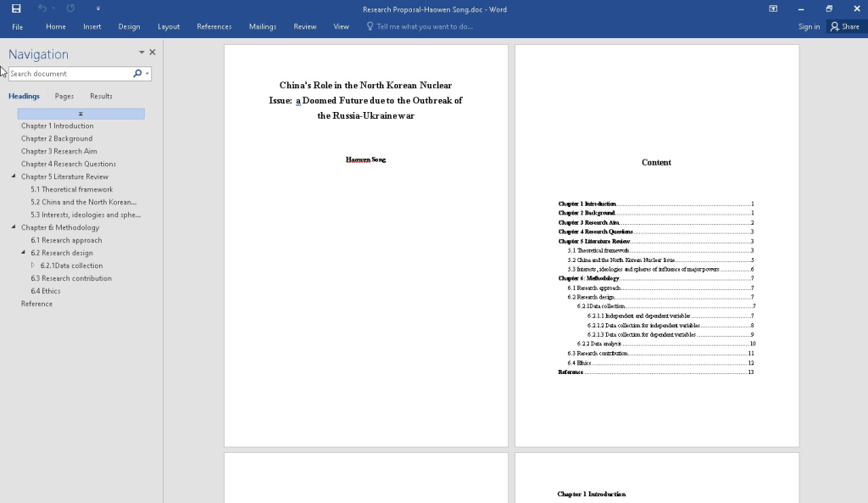Follow TOC entry 5.1 Theoretical framework
868x503 pixels.
661,251
